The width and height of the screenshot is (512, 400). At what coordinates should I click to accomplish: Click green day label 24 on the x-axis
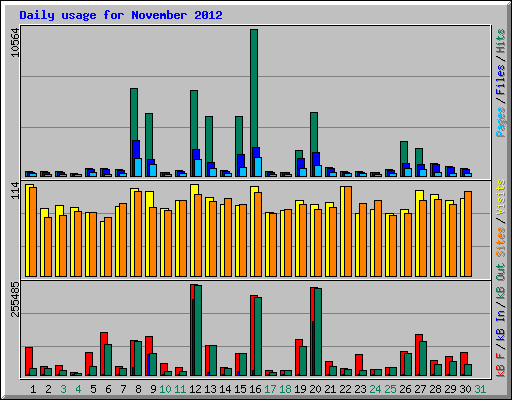pyautogui.click(x=375, y=389)
